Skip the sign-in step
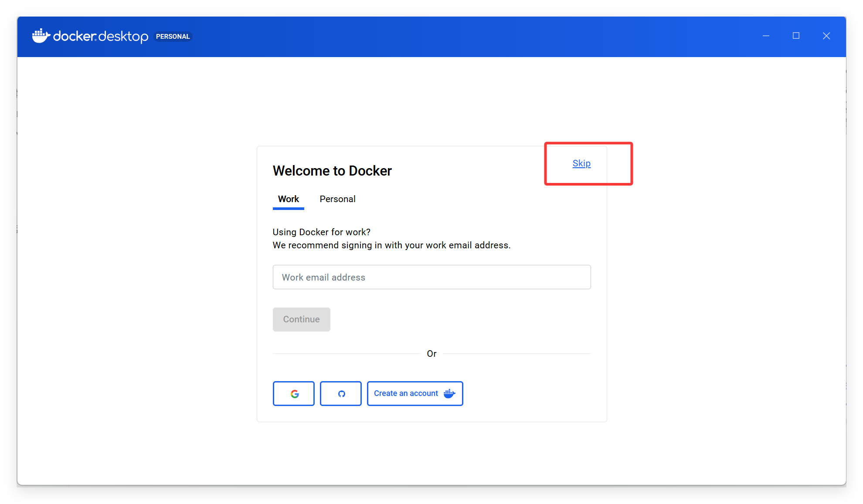Screen dimensions: 863x504 click(x=581, y=163)
